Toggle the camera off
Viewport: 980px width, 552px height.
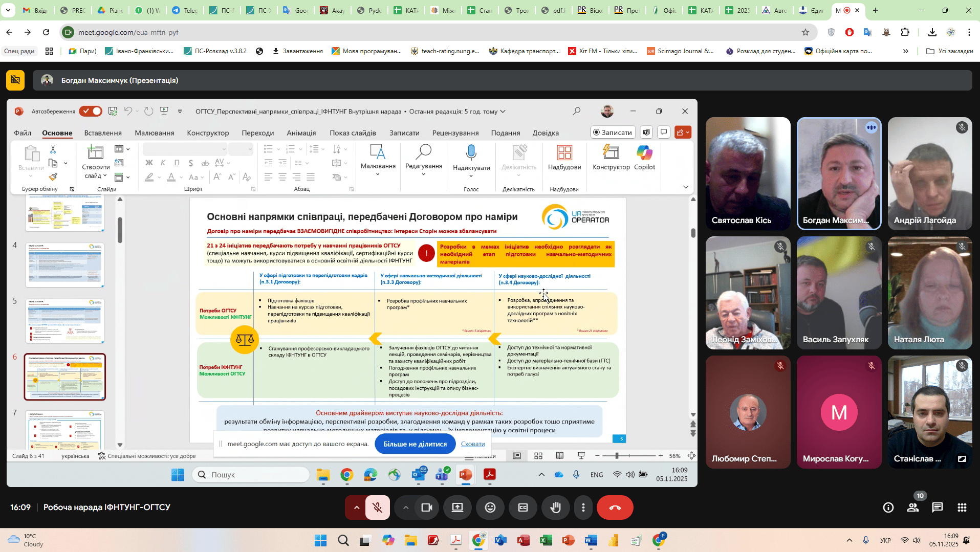pyautogui.click(x=426, y=507)
